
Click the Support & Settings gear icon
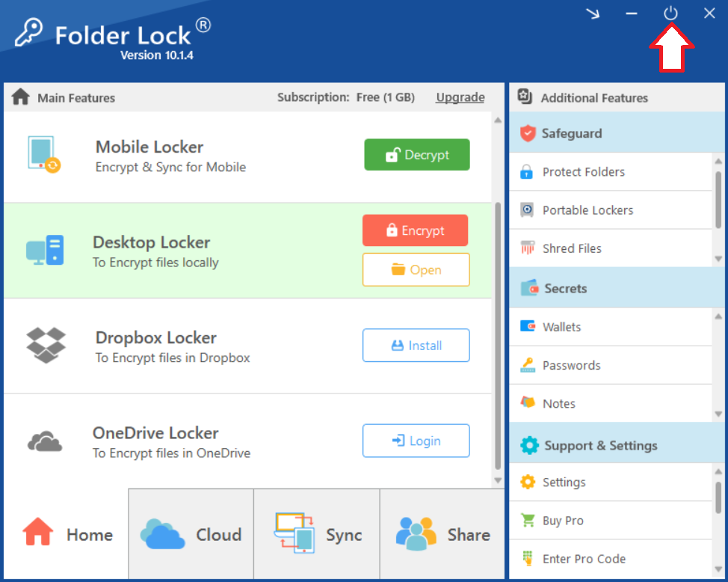(529, 445)
